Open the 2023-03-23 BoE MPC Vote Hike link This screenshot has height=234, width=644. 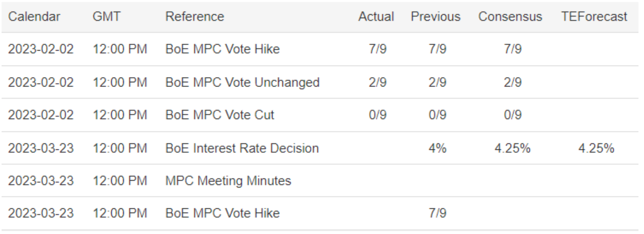coord(222,213)
